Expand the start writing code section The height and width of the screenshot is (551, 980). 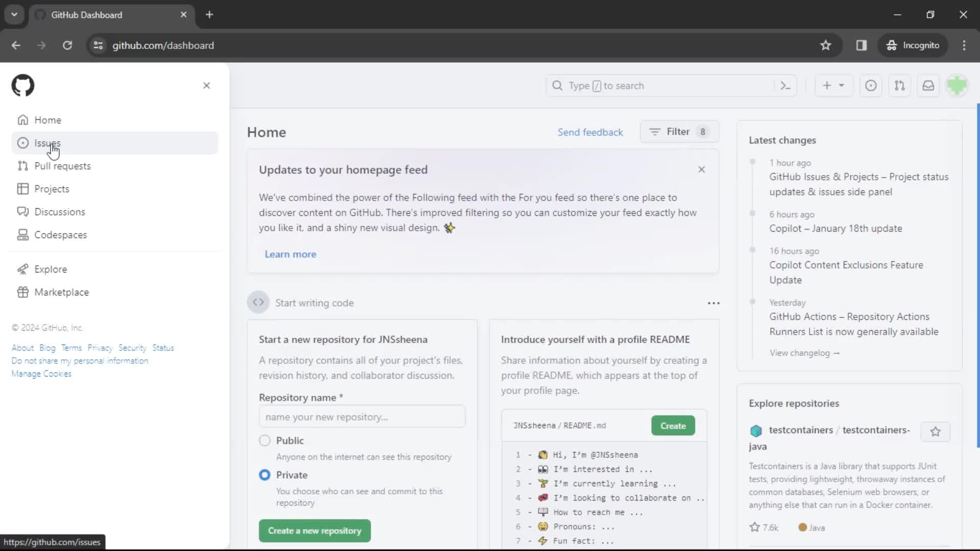pos(258,302)
